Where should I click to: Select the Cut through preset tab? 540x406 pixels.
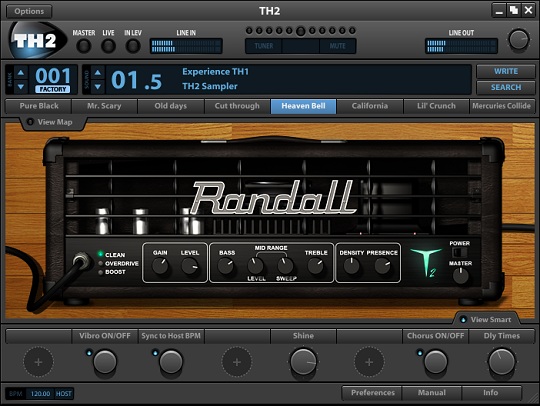pyautogui.click(x=237, y=106)
